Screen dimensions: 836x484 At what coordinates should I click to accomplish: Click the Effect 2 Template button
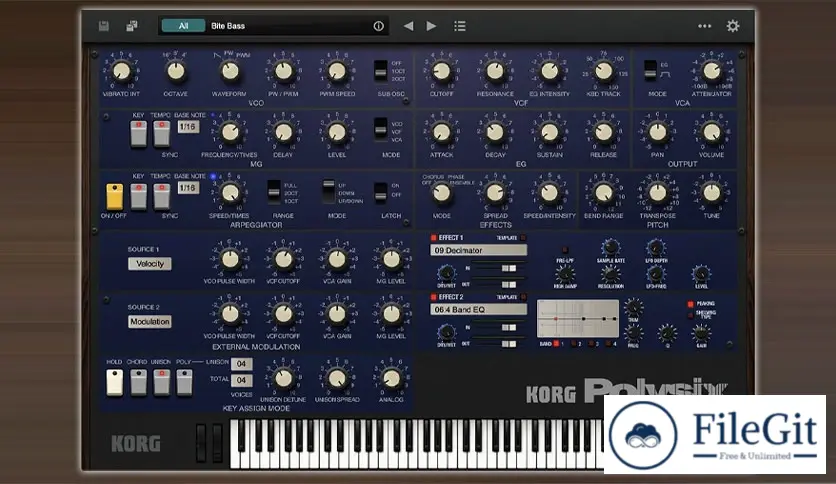(x=523, y=297)
